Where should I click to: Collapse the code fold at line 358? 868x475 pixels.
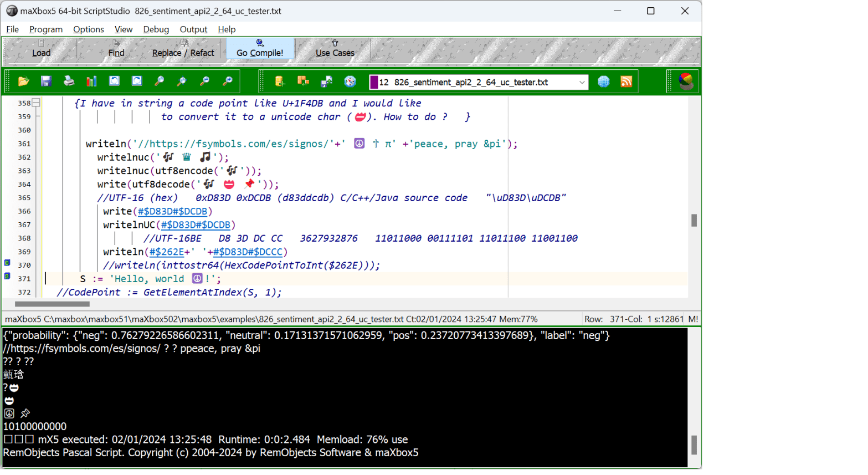[36, 103]
